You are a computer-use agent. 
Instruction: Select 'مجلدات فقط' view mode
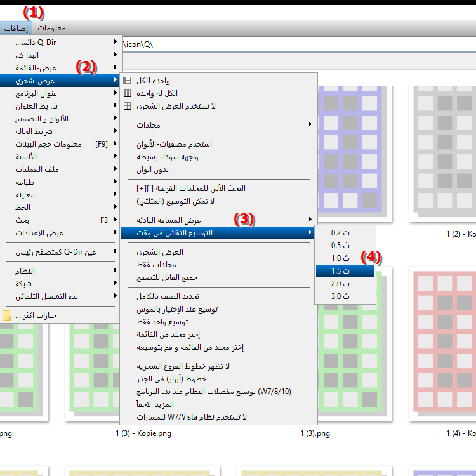(x=217, y=265)
